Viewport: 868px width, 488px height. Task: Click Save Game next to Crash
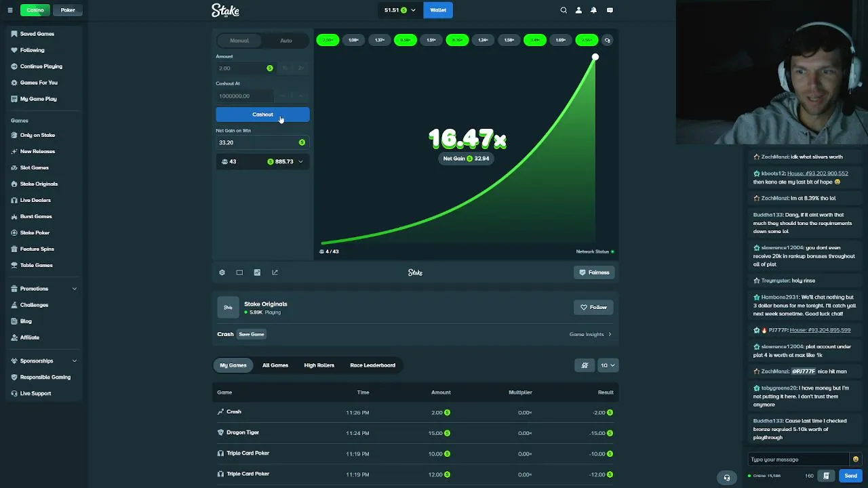(252, 334)
